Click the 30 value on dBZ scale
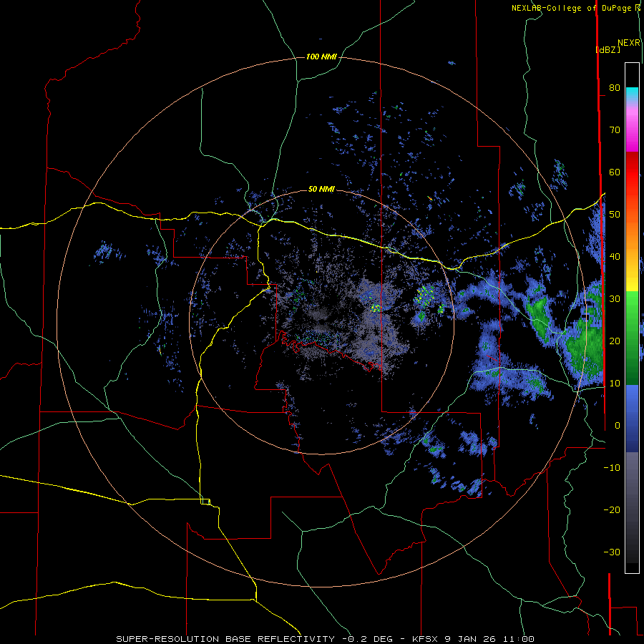This screenshot has width=644, height=644. click(615, 299)
